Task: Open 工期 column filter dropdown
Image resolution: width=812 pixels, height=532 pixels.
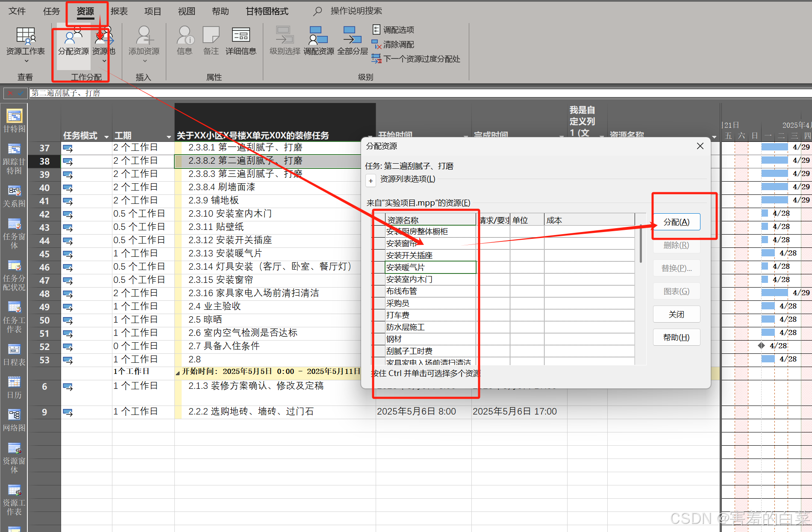Action: (x=169, y=137)
